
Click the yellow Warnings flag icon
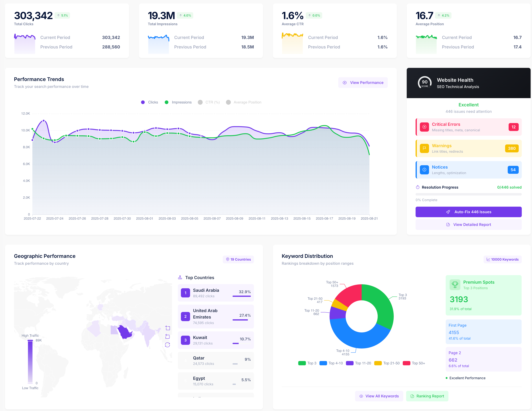424,148
